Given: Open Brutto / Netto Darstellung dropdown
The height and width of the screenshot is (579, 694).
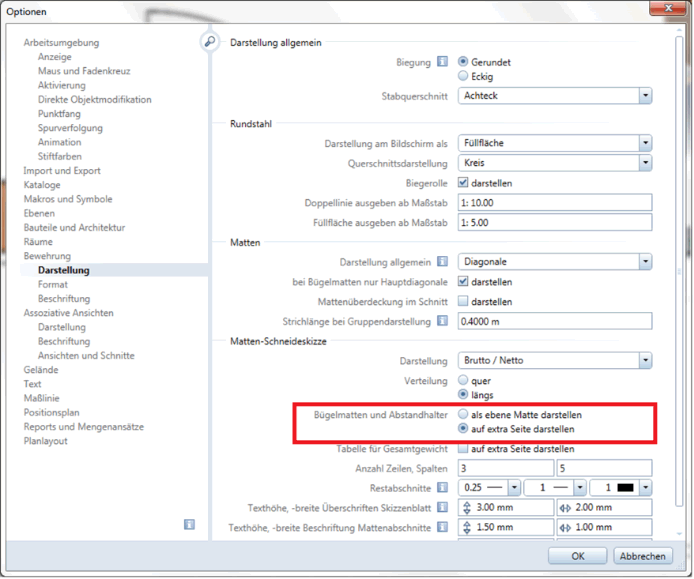Looking at the screenshot, I should coord(645,360).
